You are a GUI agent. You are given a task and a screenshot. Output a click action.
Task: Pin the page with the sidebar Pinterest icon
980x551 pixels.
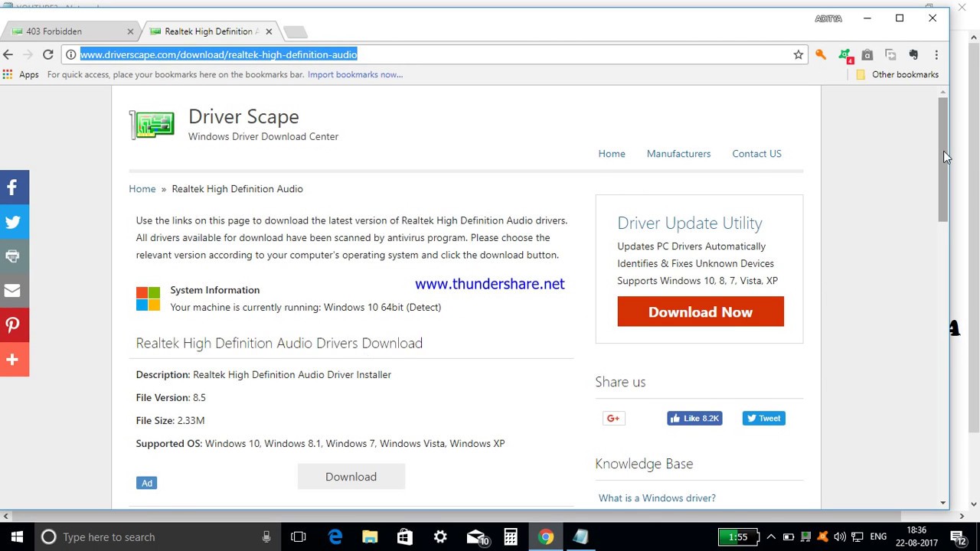point(14,325)
